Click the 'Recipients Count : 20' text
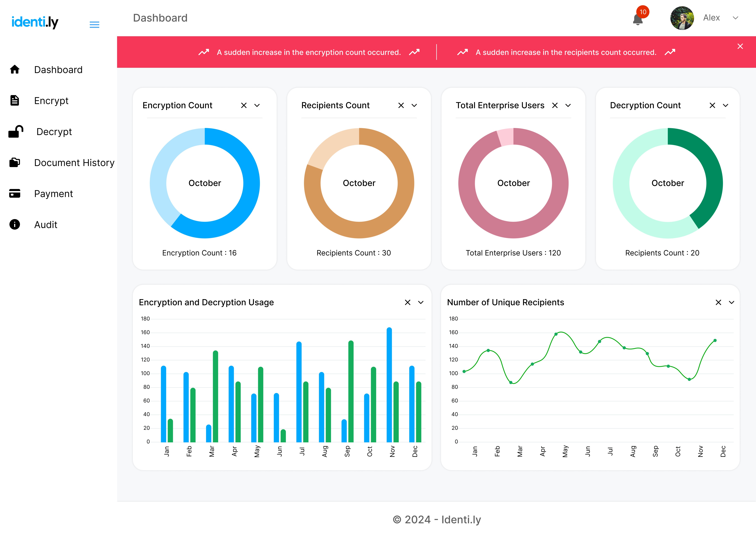 click(662, 253)
